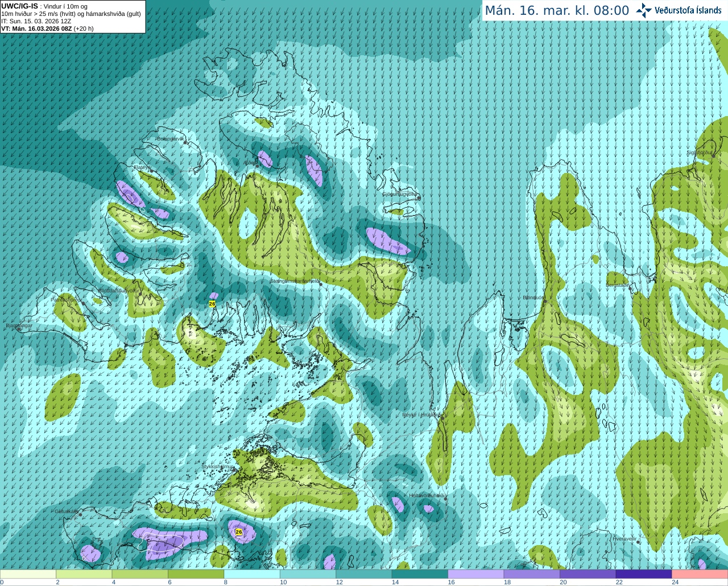Select the 2–4 m/s light green legend swatch
This screenshot has width=728, height=586.
tap(84, 574)
